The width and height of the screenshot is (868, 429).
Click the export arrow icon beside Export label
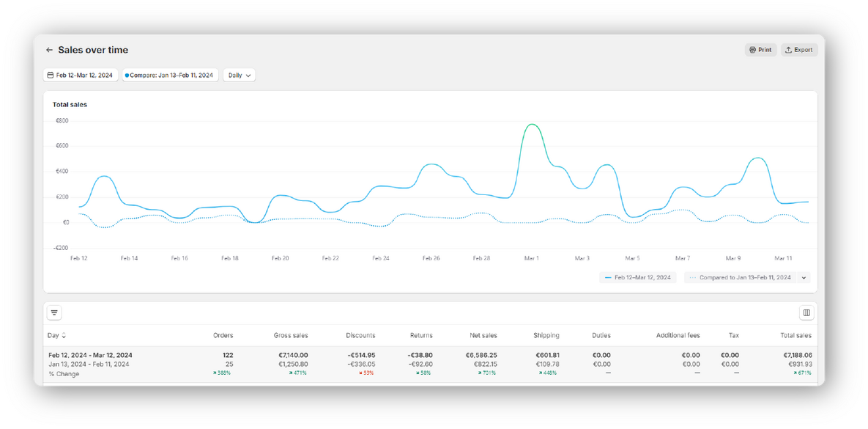787,49
